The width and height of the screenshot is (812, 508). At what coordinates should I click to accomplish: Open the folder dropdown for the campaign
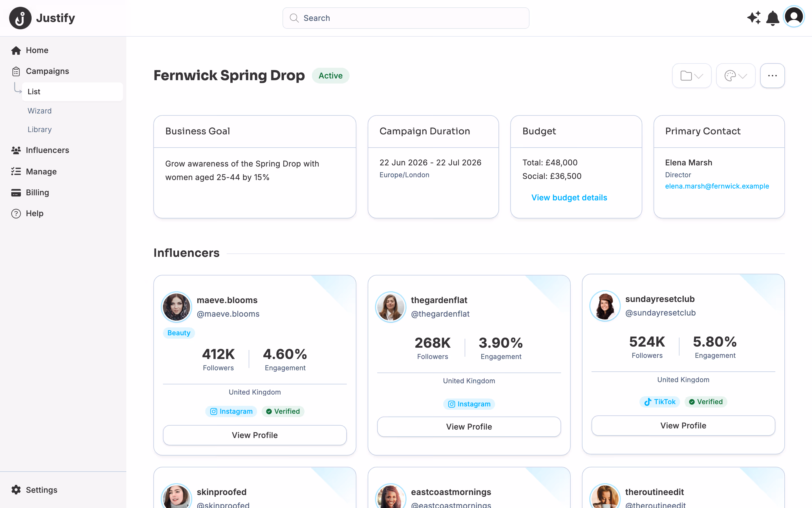pyautogui.click(x=692, y=76)
